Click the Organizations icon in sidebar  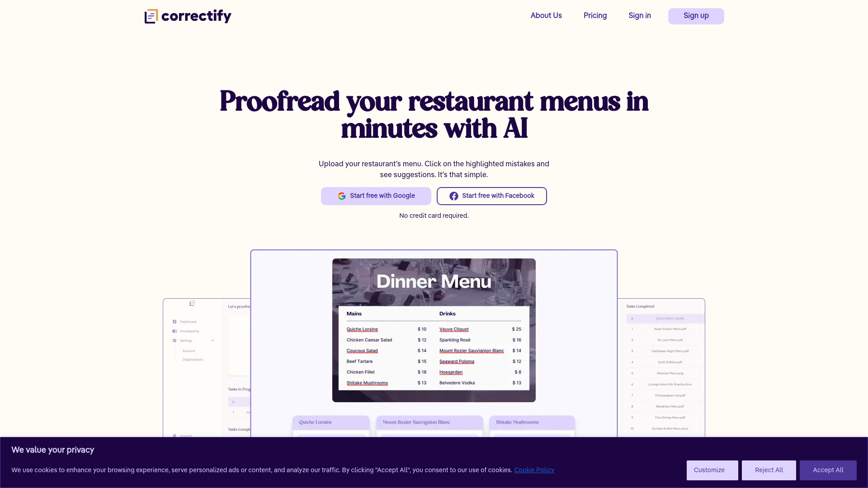(193, 359)
